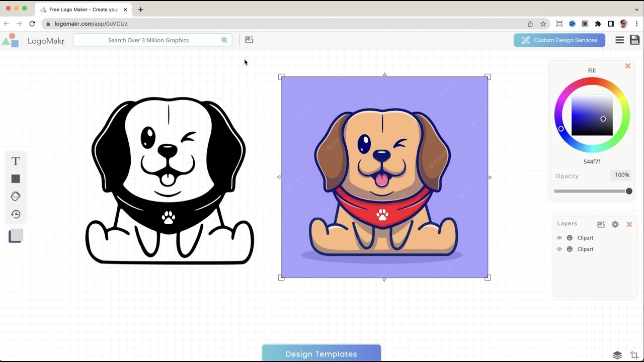Click inside the saturation square of color picker
The width and height of the screenshot is (644, 362).
[592, 115]
